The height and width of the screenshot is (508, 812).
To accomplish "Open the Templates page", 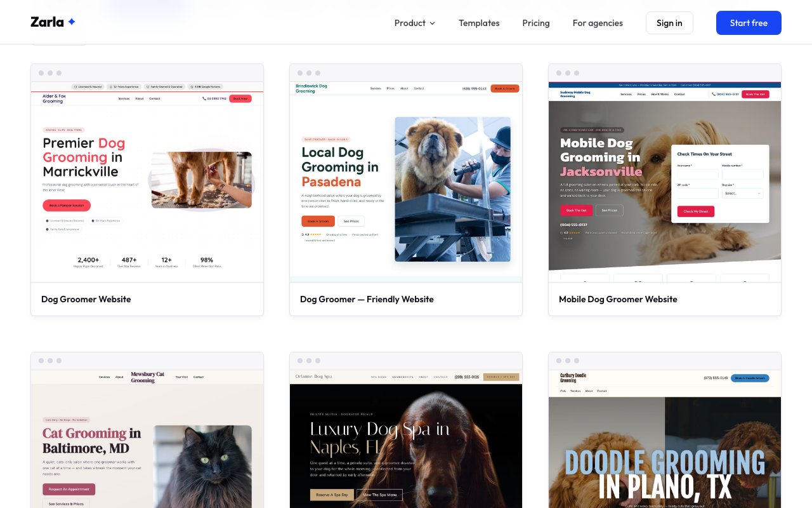I will coord(479,23).
